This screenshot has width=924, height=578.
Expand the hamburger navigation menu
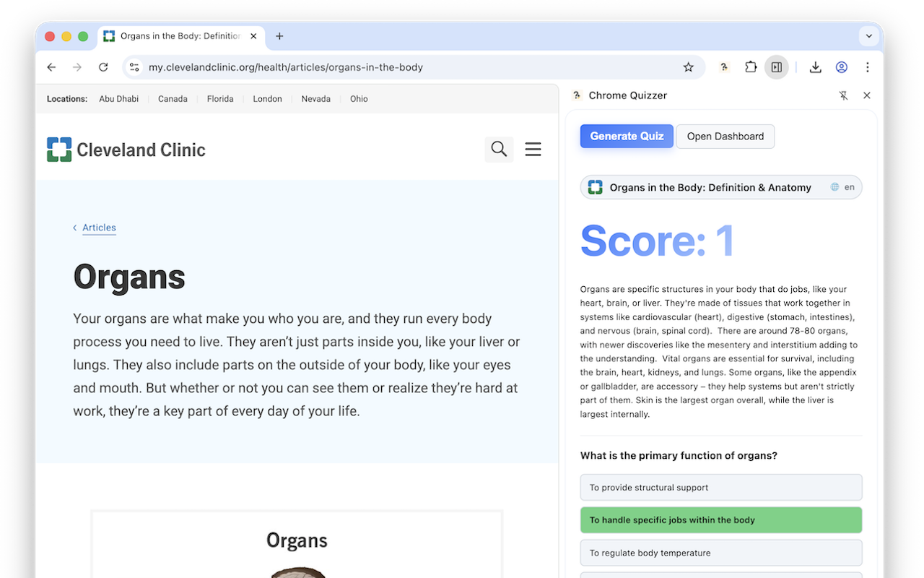coord(533,149)
